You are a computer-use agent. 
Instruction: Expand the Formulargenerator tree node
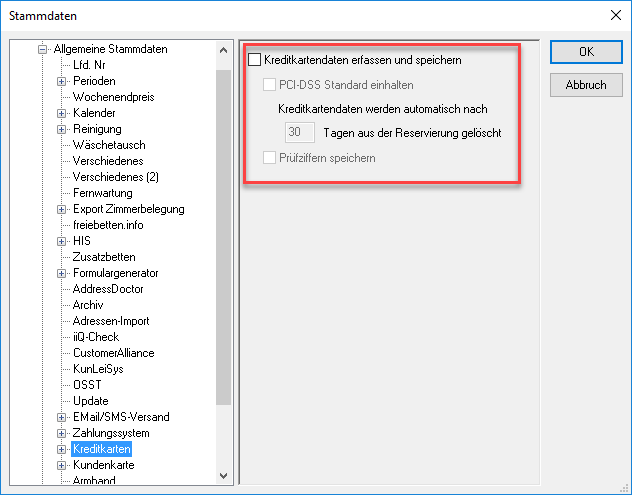[61, 273]
